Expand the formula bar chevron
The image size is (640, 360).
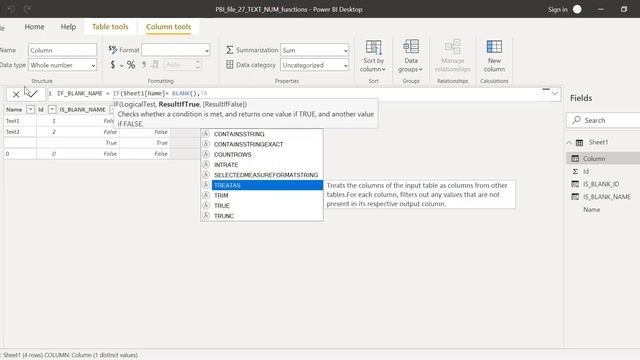point(554,93)
